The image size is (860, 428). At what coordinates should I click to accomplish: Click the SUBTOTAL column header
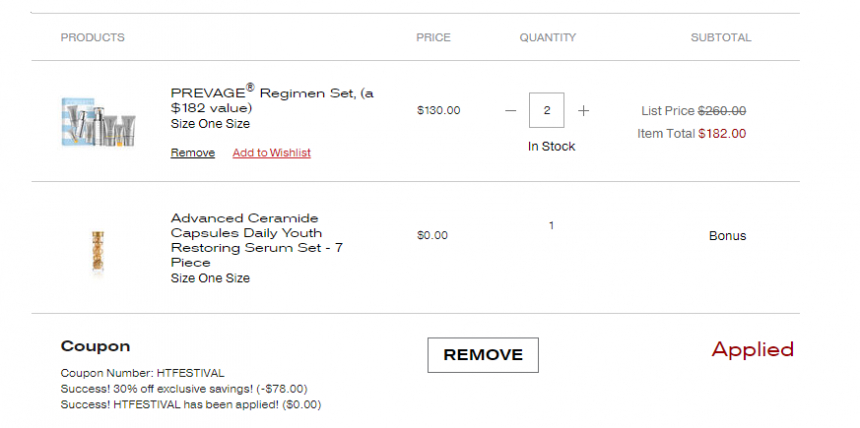(721, 37)
